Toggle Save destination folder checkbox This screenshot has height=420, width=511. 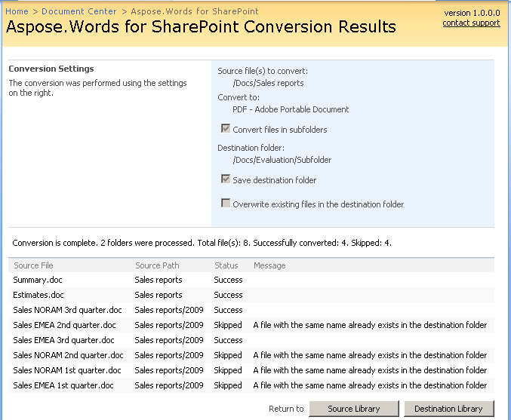point(226,179)
